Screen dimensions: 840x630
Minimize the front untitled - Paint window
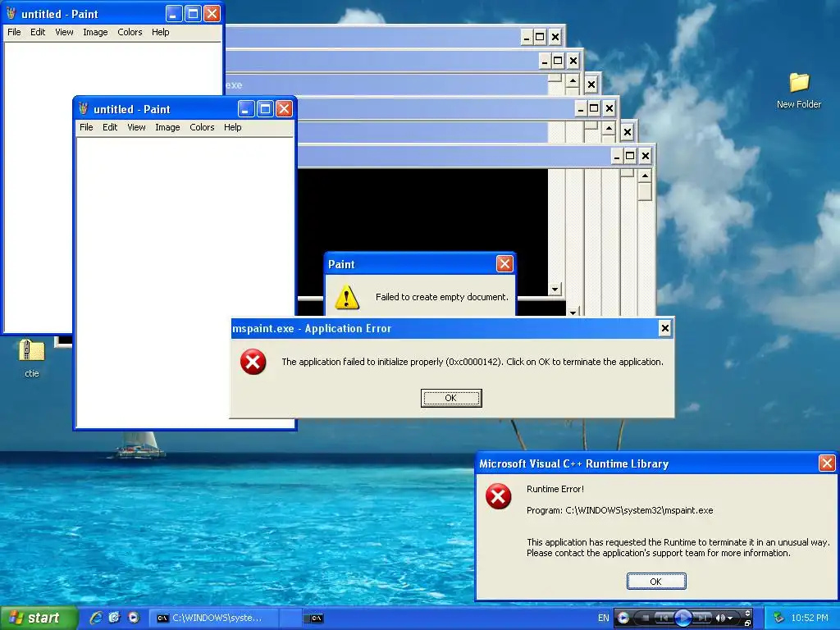(246, 109)
